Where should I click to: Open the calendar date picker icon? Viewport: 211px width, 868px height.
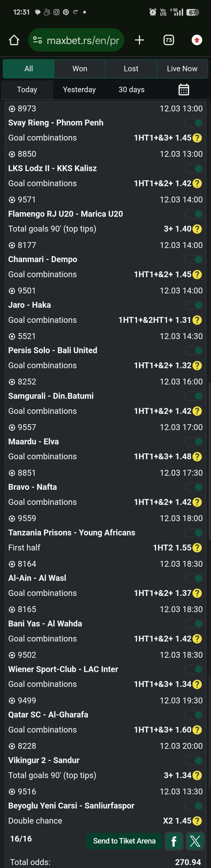coord(183,90)
